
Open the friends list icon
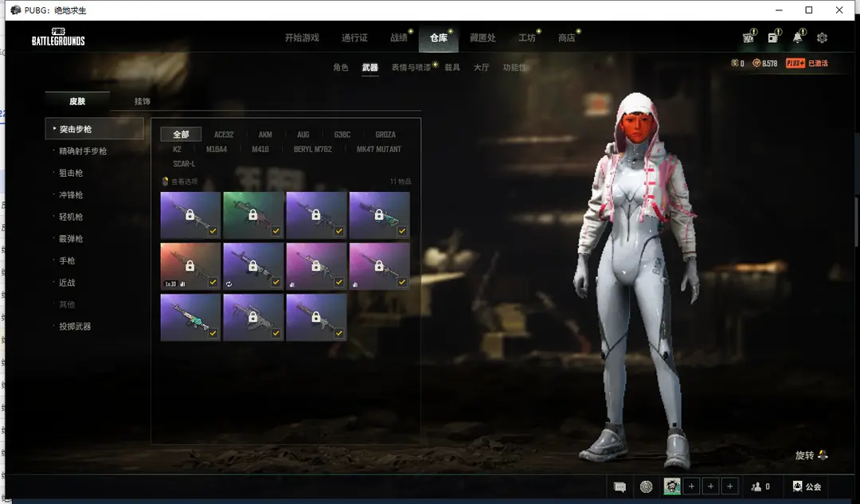pyautogui.click(x=756, y=486)
